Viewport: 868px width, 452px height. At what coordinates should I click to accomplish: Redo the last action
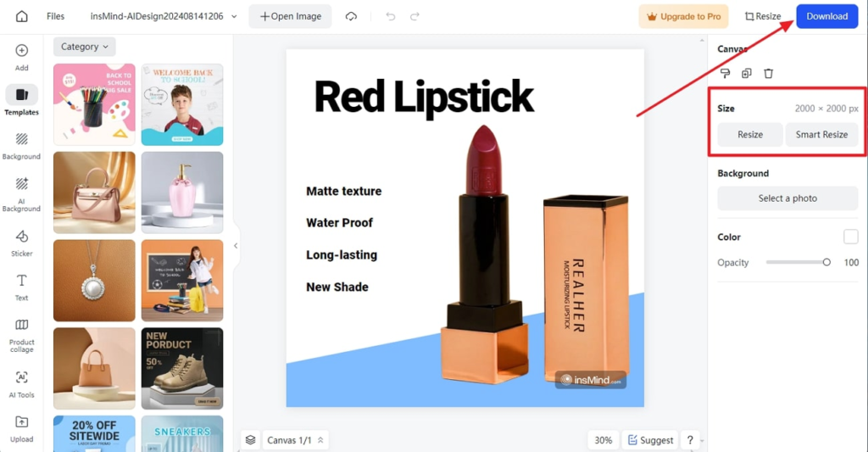click(x=415, y=16)
